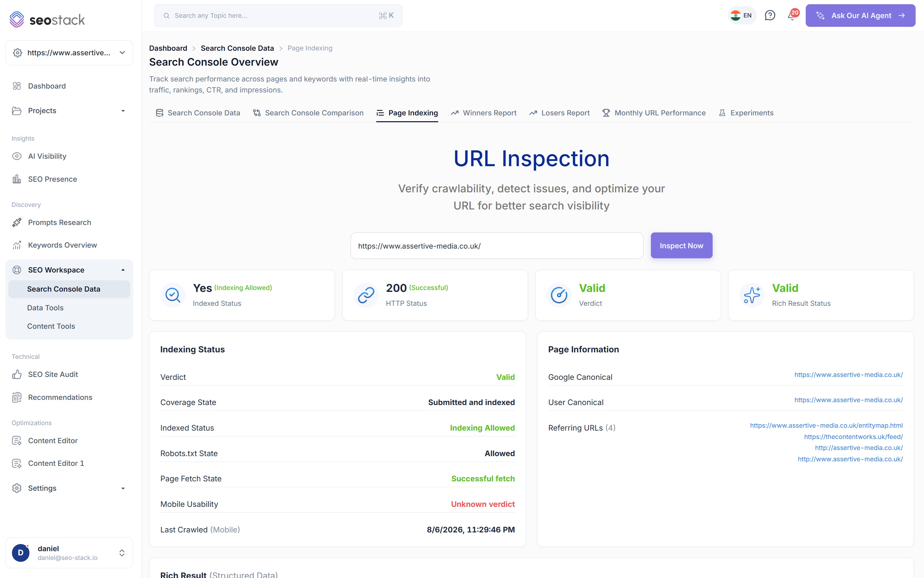The width and height of the screenshot is (924, 578).
Task: Click the Monthly URL Performance trophy icon
Action: pyautogui.click(x=606, y=113)
